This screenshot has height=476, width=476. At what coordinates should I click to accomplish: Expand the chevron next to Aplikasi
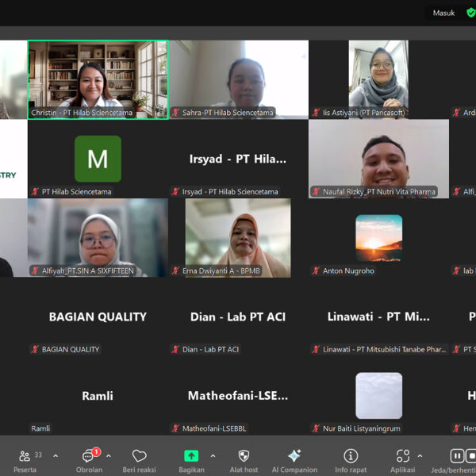point(420,456)
